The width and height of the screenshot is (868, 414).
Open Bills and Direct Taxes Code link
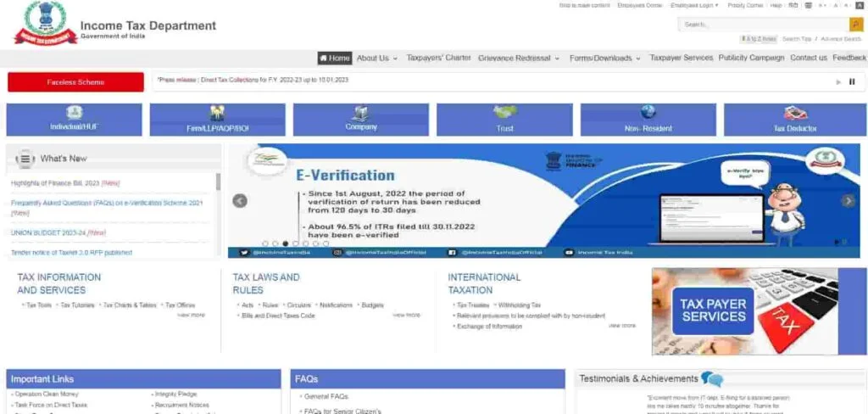(278, 316)
